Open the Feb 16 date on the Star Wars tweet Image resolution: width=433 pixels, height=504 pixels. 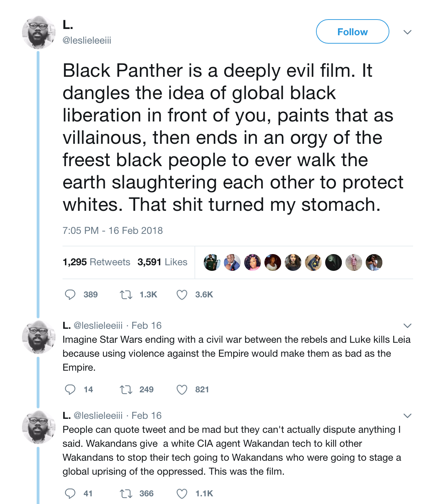point(147,326)
